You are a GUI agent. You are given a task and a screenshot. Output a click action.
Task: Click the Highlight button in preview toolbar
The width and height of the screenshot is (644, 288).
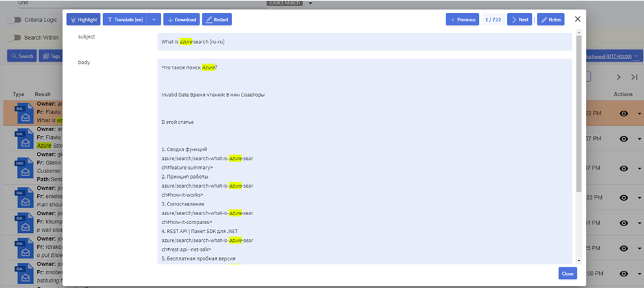[x=83, y=19]
